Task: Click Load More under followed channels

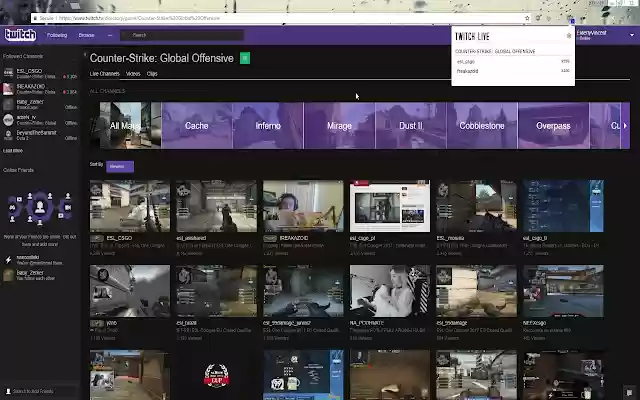Action: click(x=13, y=151)
